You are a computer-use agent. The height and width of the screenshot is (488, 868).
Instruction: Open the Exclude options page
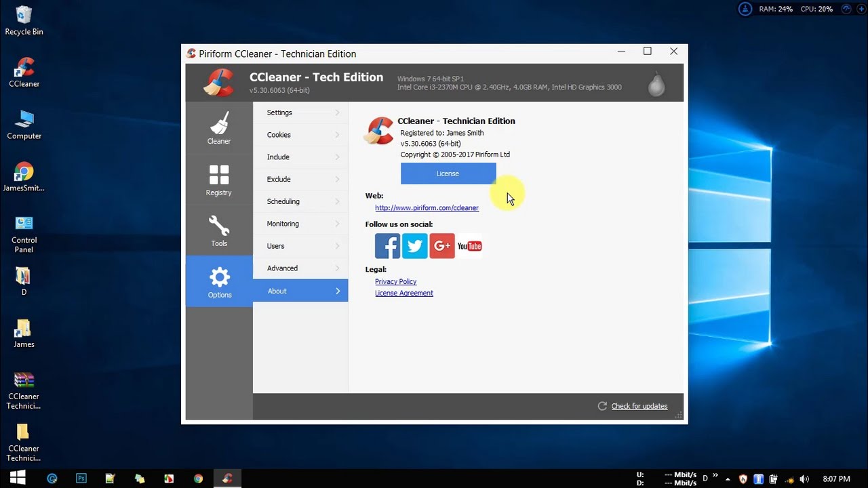(300, 179)
